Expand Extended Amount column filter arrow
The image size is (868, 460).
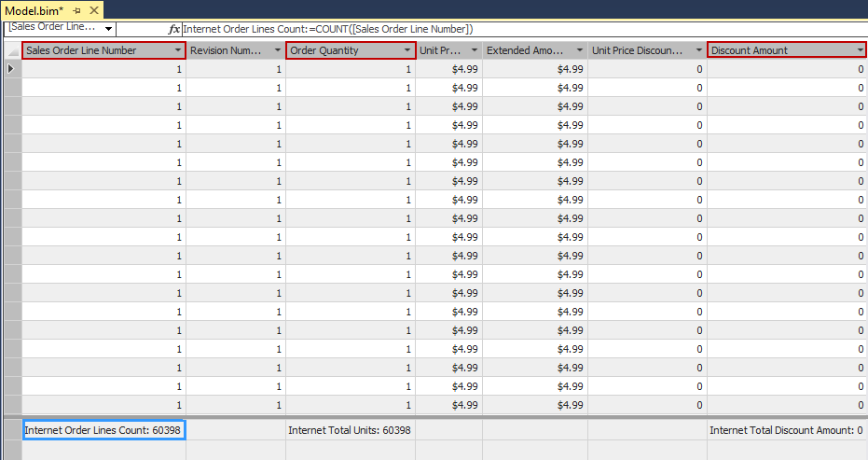(580, 50)
